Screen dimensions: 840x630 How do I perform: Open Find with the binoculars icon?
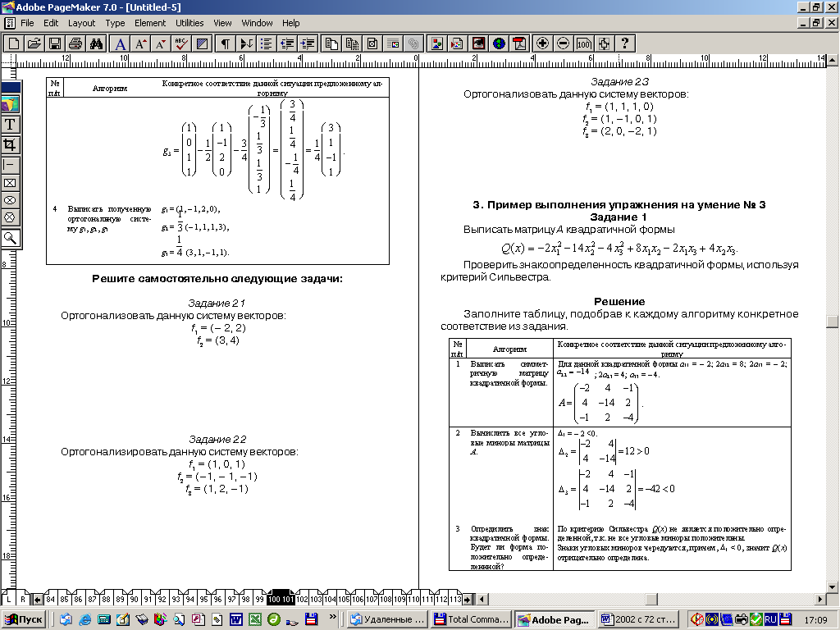pyautogui.click(x=96, y=43)
